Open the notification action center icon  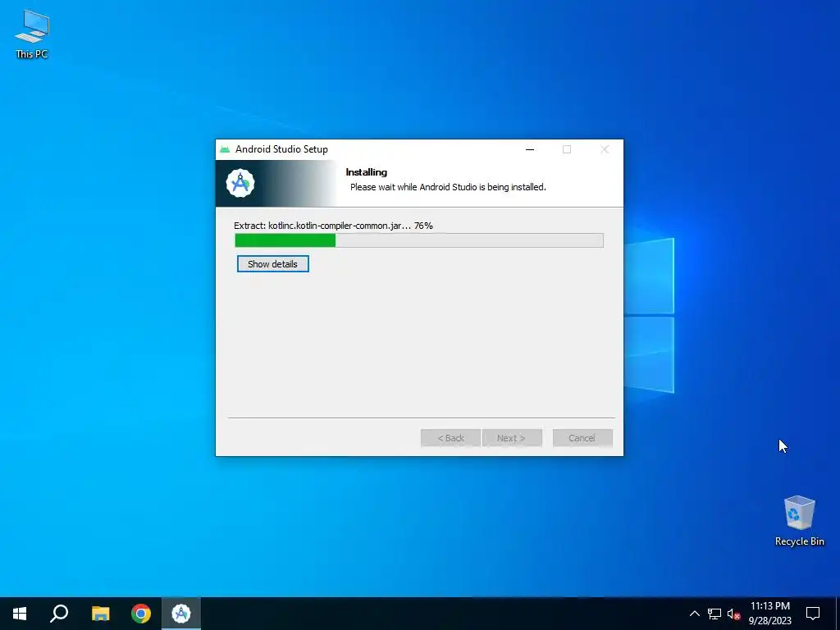813,614
